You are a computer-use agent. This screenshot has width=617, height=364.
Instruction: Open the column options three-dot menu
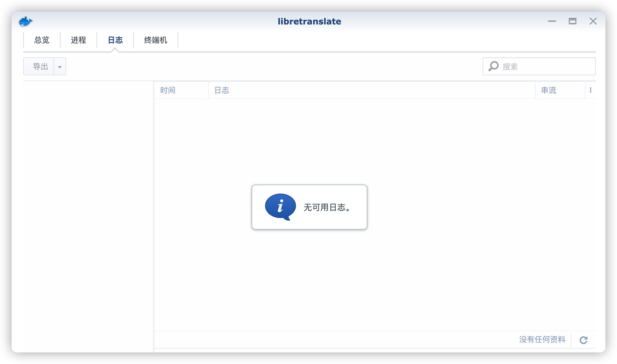pos(591,90)
